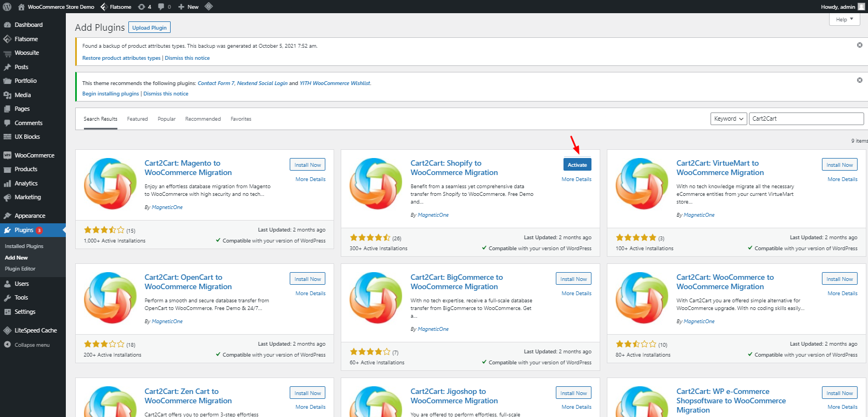Expand the Help dropdown tab
Image resolution: width=868 pixels, height=417 pixels.
[844, 19]
